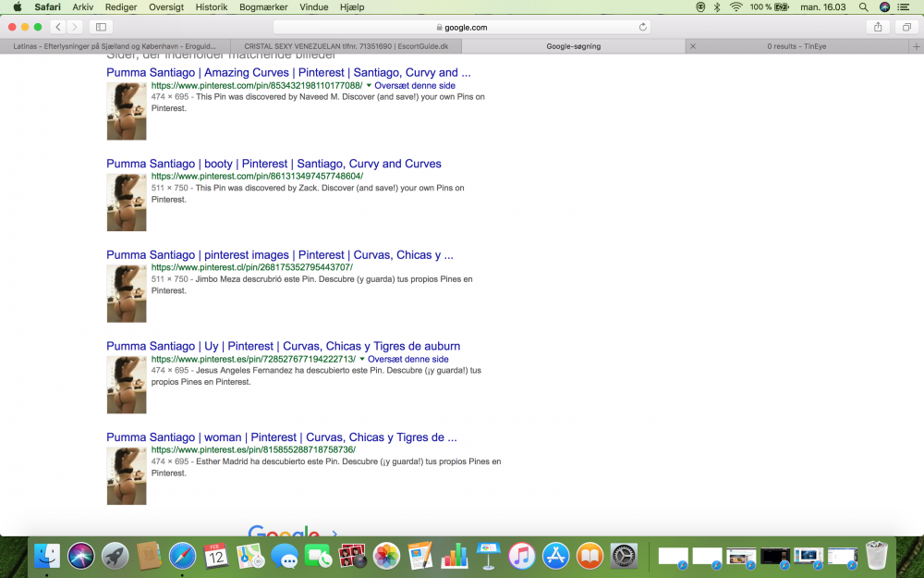
Task: Open the Vindue menu
Action: (x=313, y=7)
